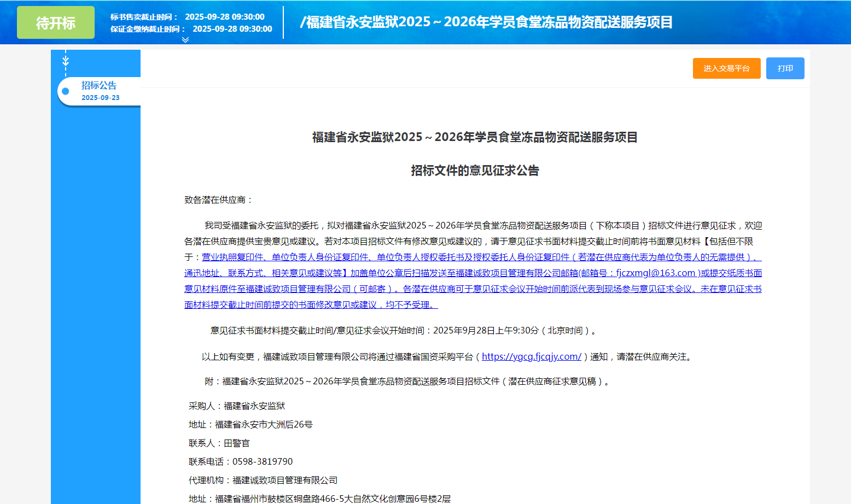
Task: Open the 进入交易平台 button
Action: click(726, 68)
